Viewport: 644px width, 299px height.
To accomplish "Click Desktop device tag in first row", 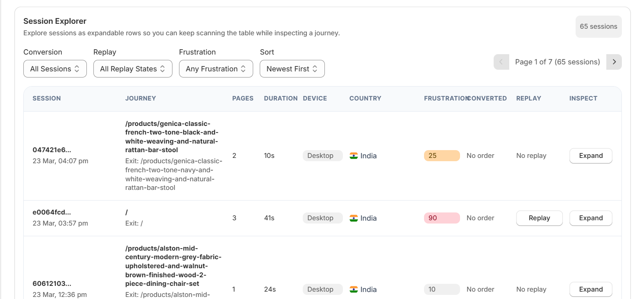I will click(x=322, y=156).
